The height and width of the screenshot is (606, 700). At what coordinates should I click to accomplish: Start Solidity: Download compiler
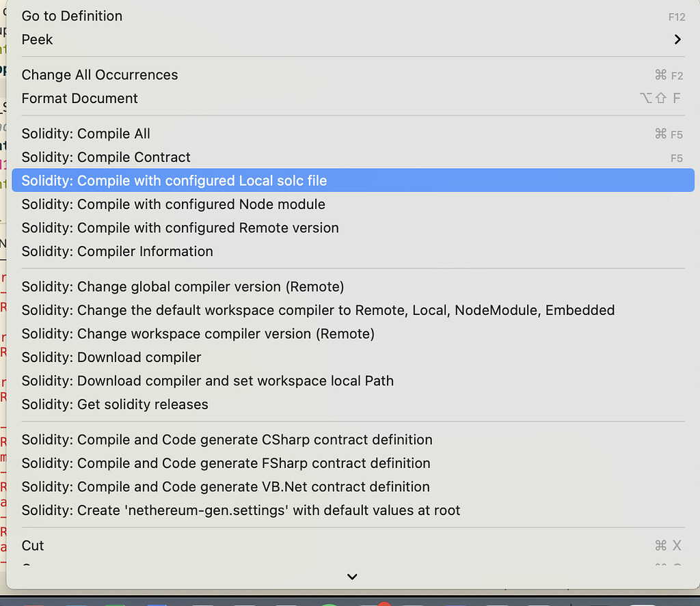point(111,357)
